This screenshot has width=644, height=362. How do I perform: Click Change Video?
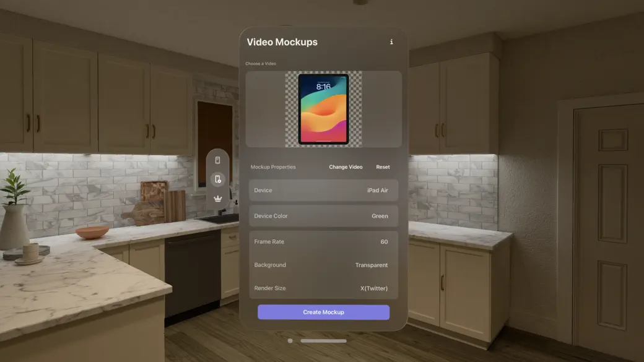[x=345, y=166]
